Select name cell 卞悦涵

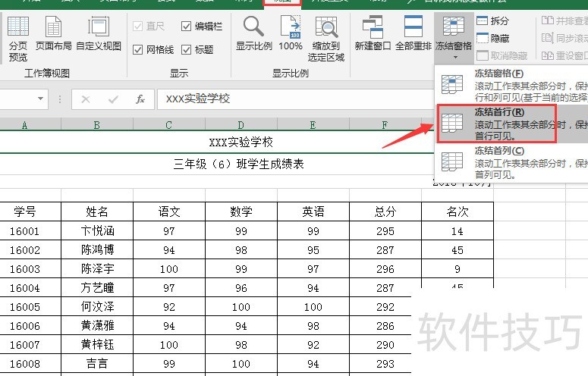pyautogui.click(x=97, y=231)
